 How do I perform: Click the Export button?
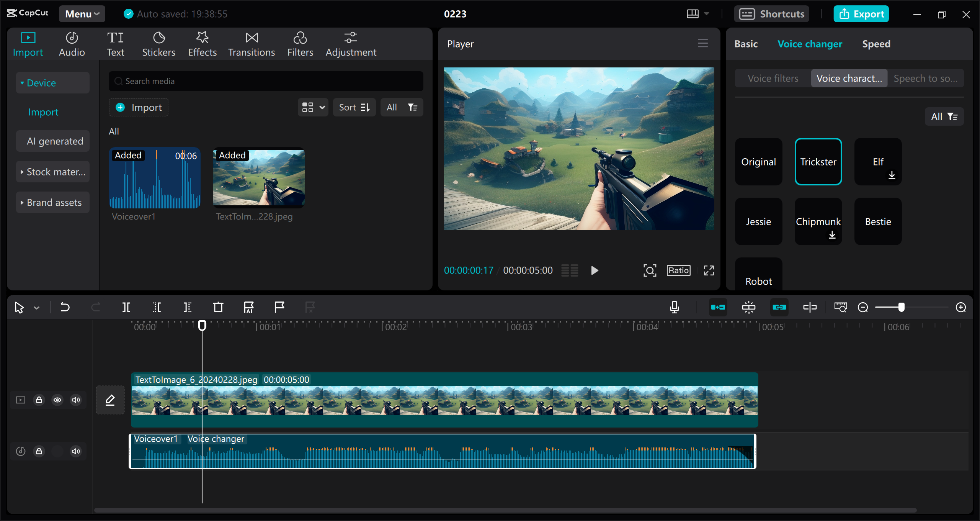tap(861, 14)
